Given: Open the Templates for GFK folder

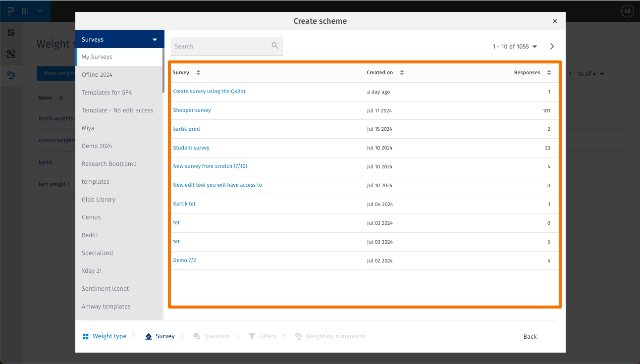Looking at the screenshot, I should (119, 93).
